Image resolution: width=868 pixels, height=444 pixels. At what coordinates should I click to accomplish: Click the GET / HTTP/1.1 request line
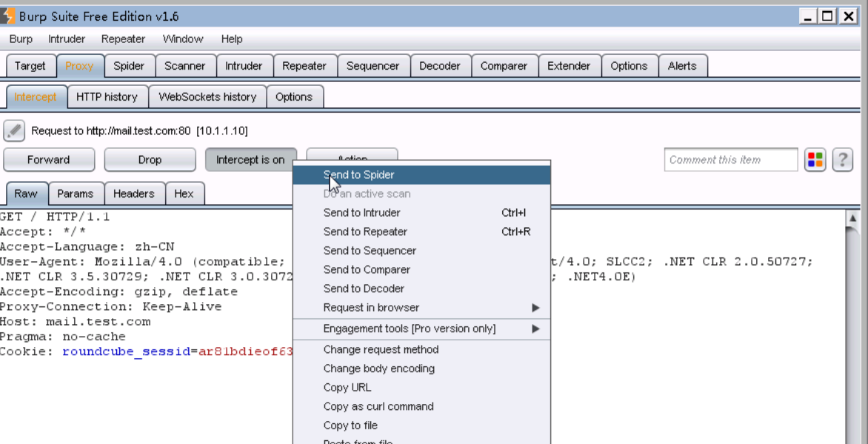click(55, 218)
